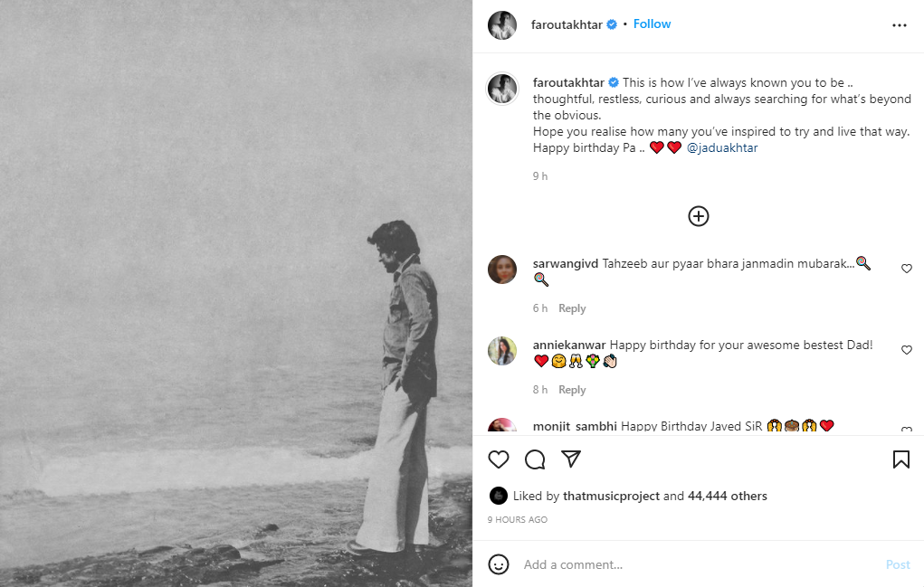This screenshot has height=587, width=924.
Task: Click the Add a comment field
Action: pyautogui.click(x=697, y=564)
